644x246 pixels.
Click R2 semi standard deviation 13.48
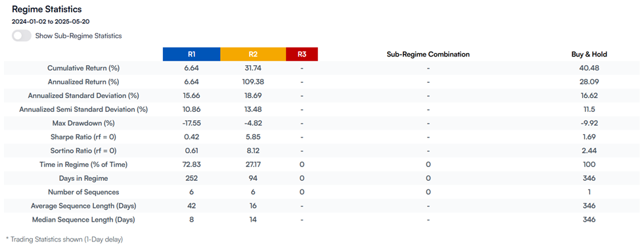point(253,109)
